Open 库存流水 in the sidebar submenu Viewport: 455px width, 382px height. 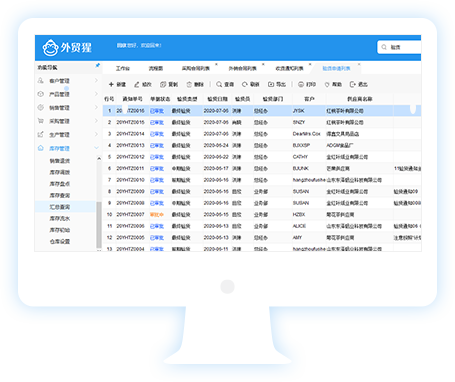60,218
